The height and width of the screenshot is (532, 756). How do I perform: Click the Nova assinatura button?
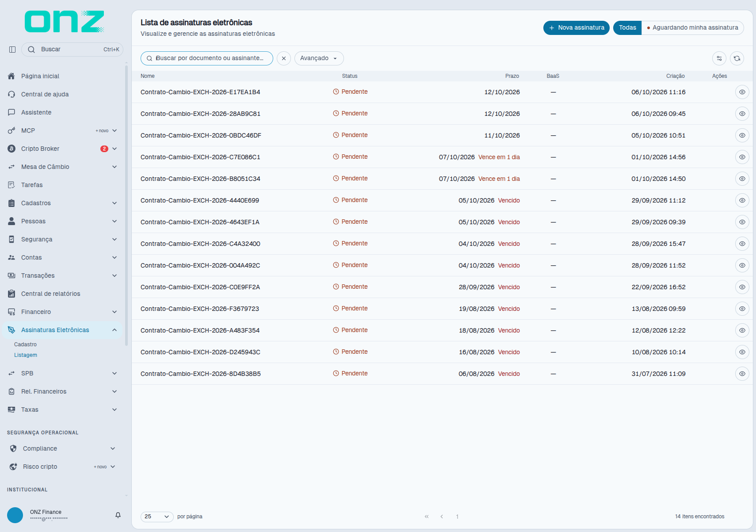[x=577, y=27]
